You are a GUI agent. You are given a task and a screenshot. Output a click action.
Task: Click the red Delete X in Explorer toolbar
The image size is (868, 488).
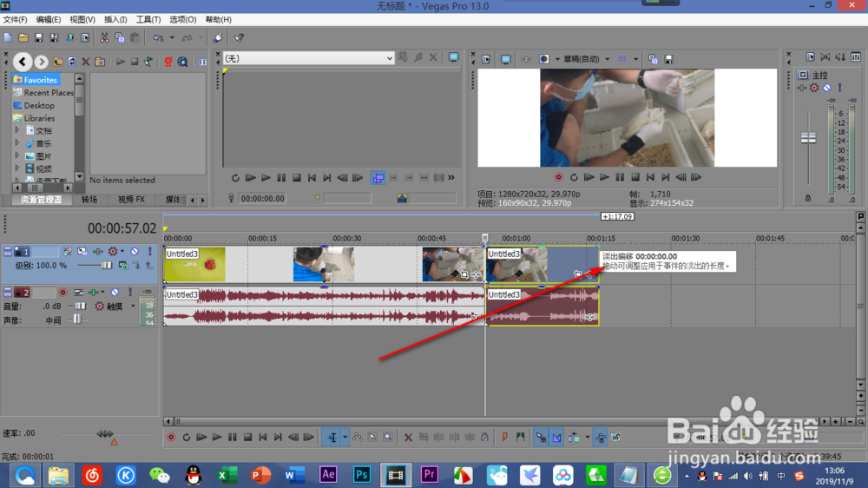(x=86, y=62)
